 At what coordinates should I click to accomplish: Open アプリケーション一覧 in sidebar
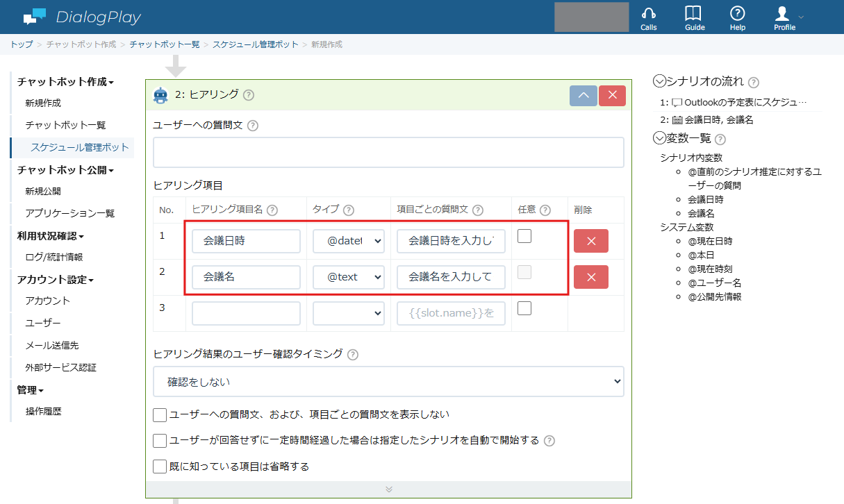point(70,213)
